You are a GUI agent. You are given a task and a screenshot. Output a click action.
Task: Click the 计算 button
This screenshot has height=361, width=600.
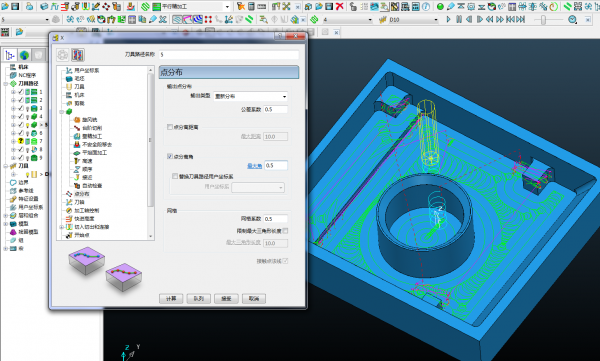(x=171, y=299)
